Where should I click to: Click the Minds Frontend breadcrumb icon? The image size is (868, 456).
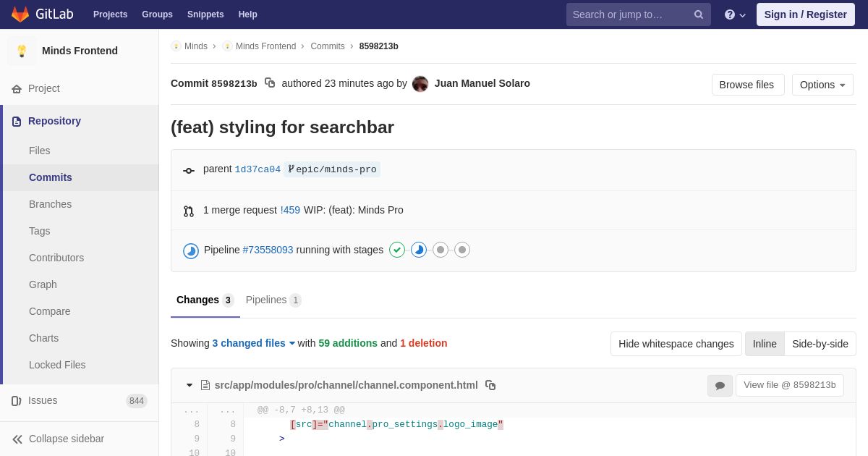click(x=227, y=46)
